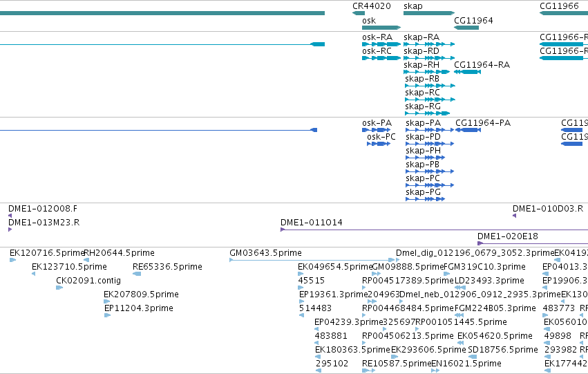Select the 514483 feature label
Viewport: 588px width, 374px height.
point(315,309)
